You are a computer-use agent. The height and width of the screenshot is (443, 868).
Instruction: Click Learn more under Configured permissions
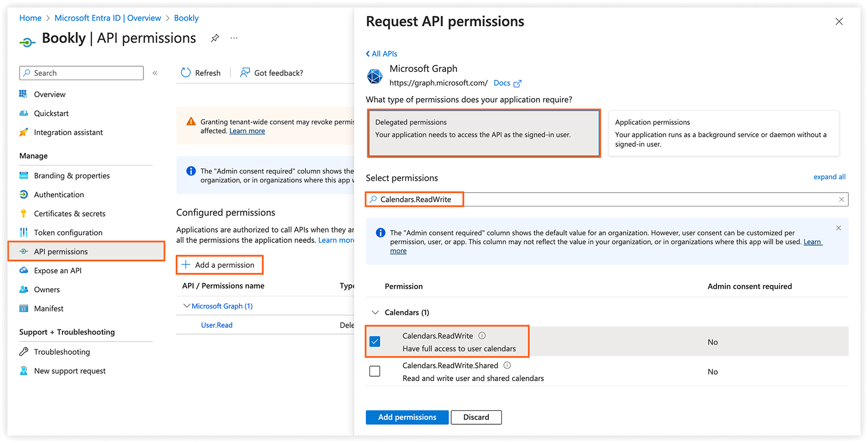click(x=336, y=240)
